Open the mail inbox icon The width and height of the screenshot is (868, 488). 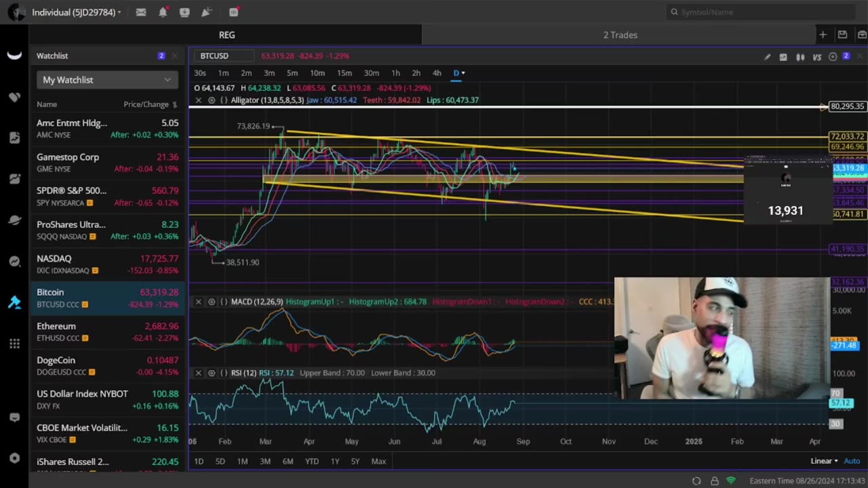click(x=141, y=12)
